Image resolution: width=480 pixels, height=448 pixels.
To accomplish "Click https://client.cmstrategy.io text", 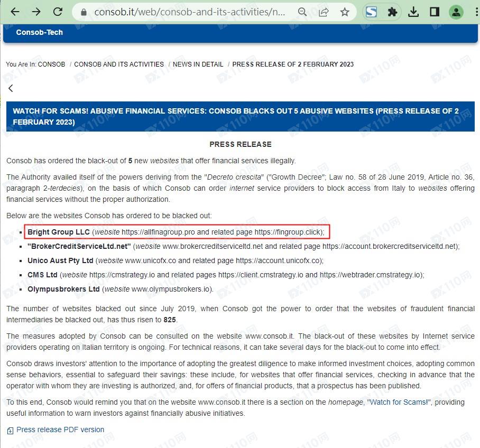I will click(261, 275).
